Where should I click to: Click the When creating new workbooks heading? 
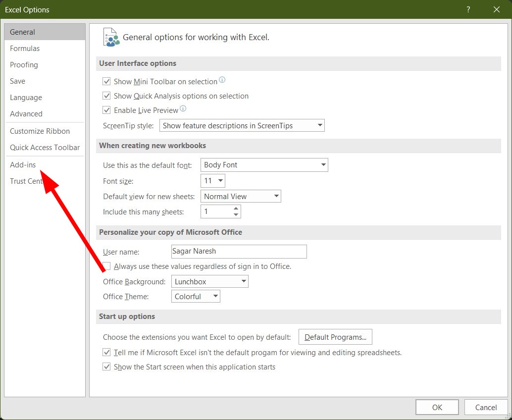pyautogui.click(x=153, y=145)
